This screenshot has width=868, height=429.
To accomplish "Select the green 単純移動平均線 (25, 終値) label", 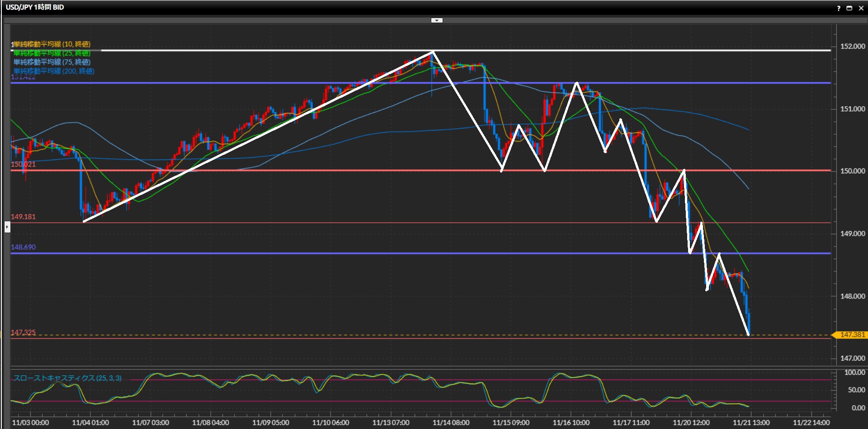I will 52,53.
